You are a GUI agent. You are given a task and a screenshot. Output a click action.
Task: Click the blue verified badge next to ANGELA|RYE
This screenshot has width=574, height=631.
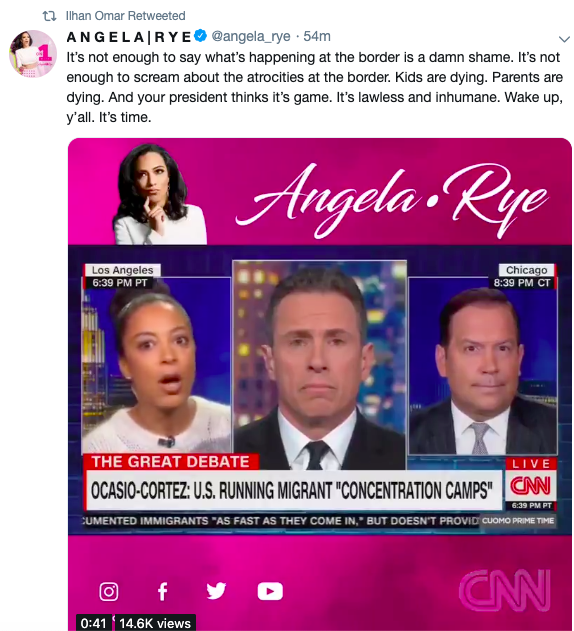(200, 36)
